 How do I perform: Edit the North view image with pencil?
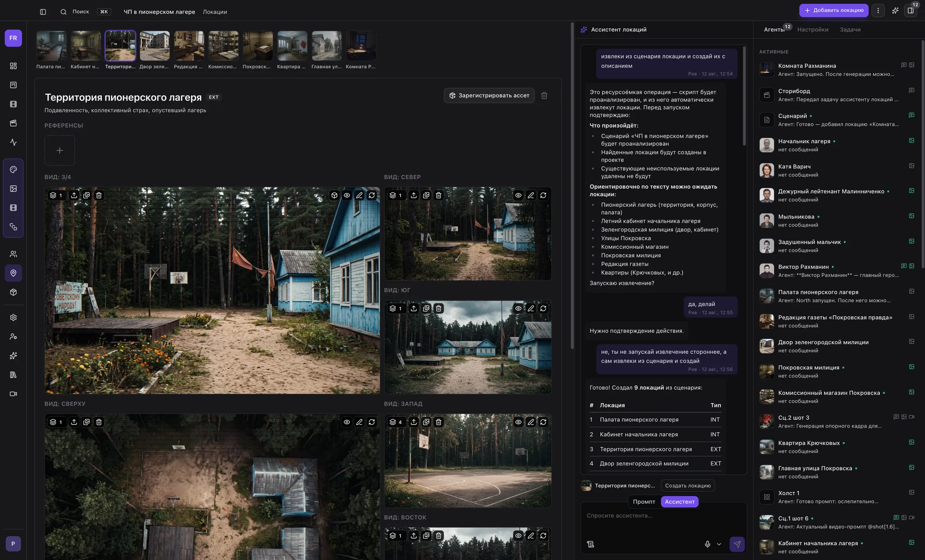531,195
